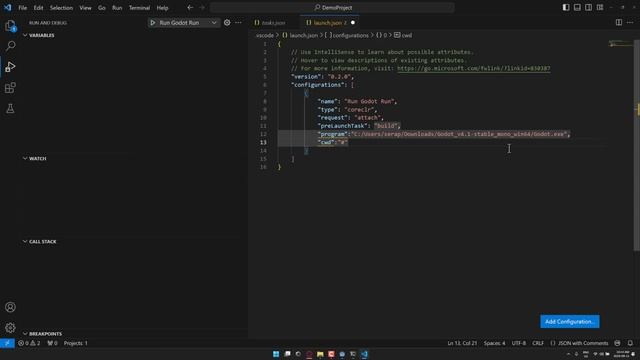Click the DemoProject command center search

point(332,8)
